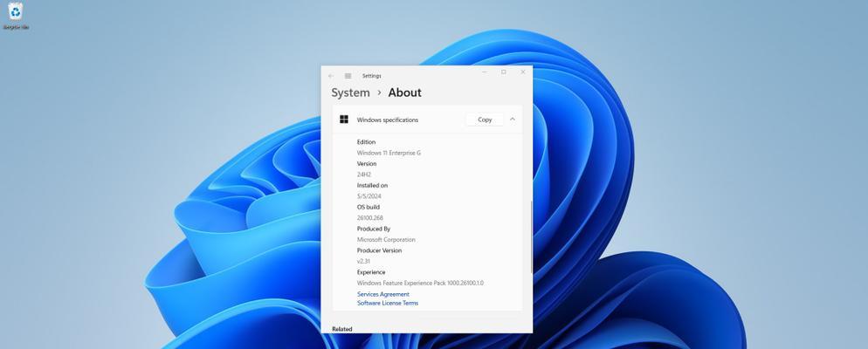868x349 pixels.
Task: Click the OS build label
Action: point(369,207)
